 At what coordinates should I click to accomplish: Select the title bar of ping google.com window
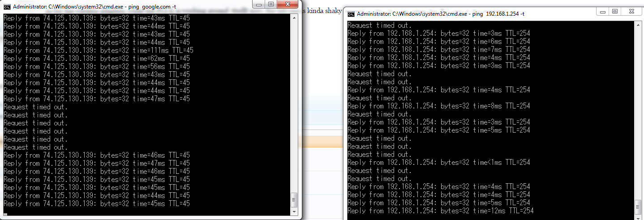pos(134,6)
